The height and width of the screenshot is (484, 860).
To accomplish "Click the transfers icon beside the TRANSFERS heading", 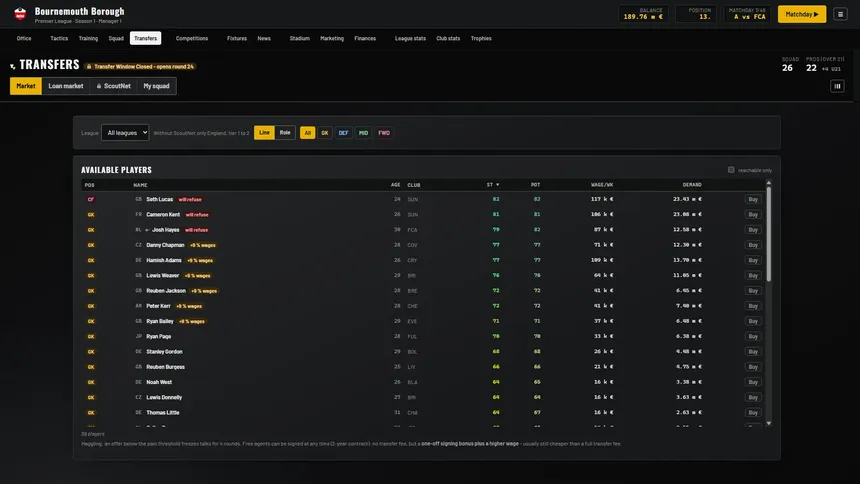I will (13, 66).
